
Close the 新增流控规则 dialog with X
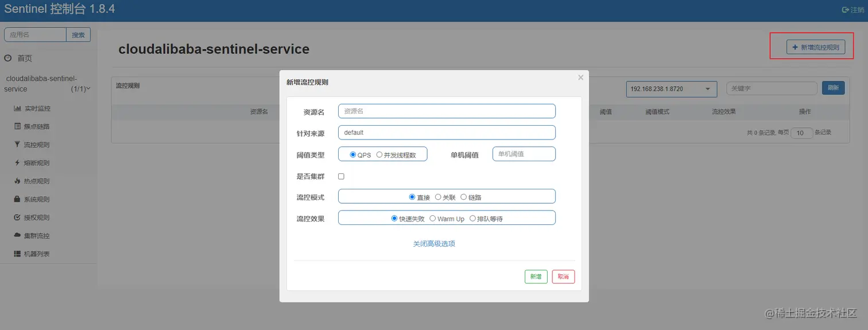click(581, 77)
